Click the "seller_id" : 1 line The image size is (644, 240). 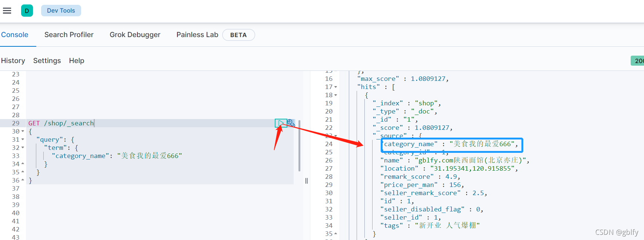point(411,217)
